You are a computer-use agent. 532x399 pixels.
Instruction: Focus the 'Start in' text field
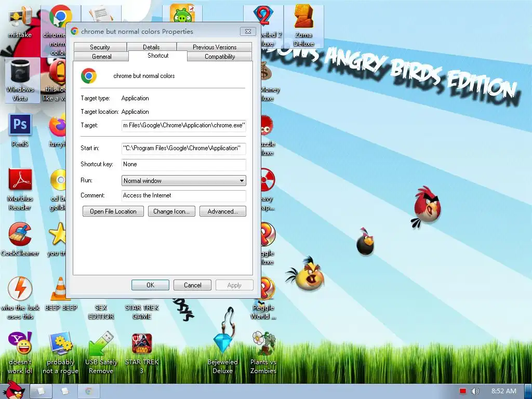pos(183,148)
